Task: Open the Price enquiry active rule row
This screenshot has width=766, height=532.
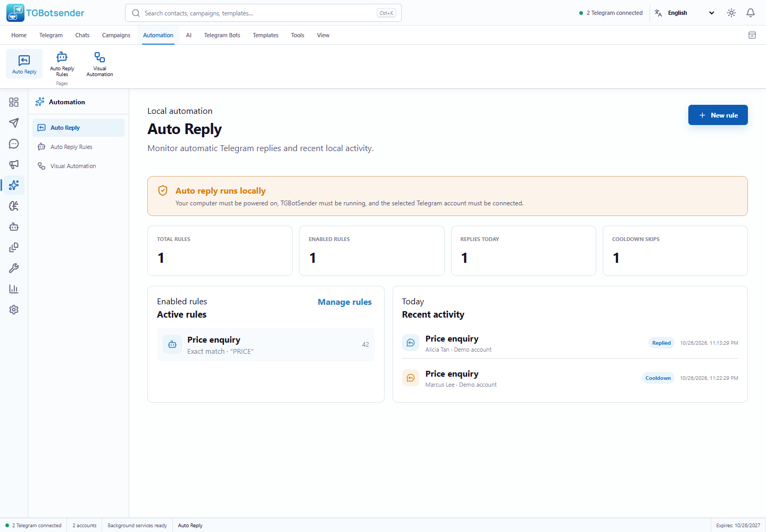Action: coord(266,345)
